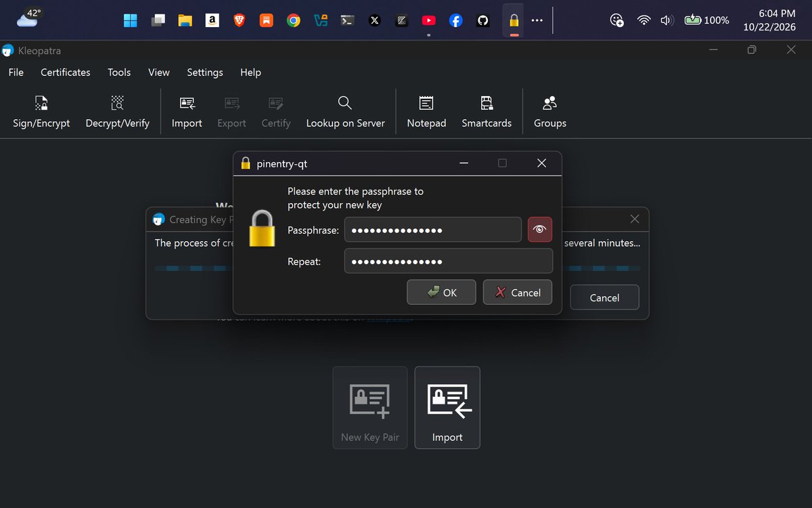Open the Notepad tool in Kleopatra

tap(426, 112)
